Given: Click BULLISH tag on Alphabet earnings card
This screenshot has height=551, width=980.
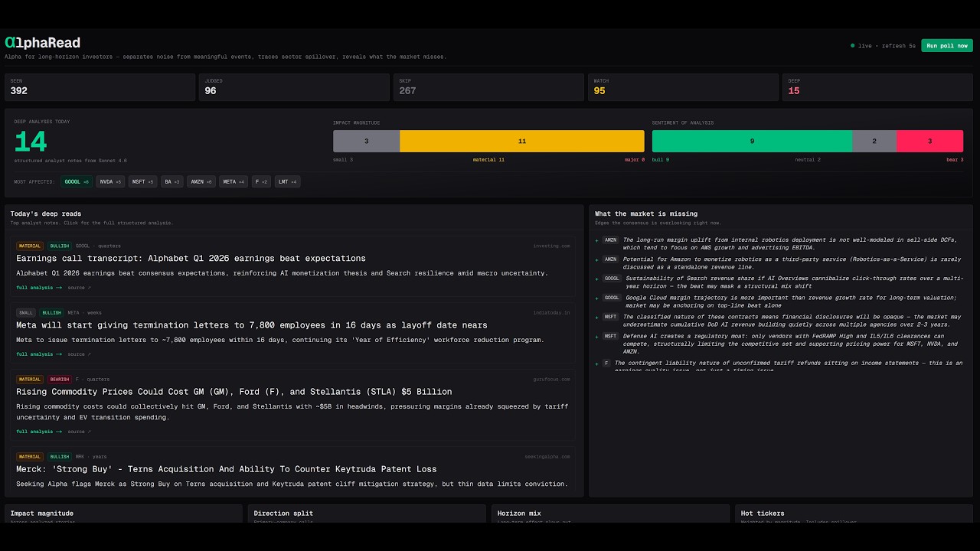Looking at the screenshot, I should pos(59,246).
